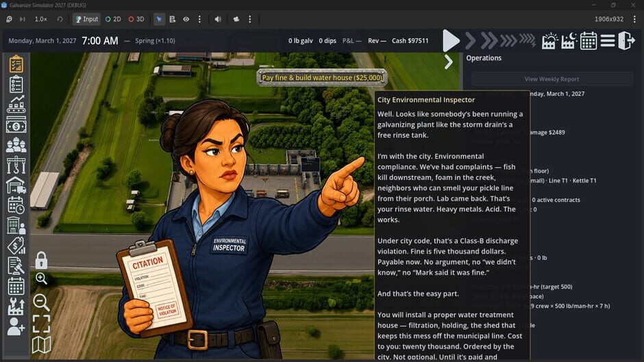Click the View Weekly Report button
The height and width of the screenshot is (362, 644).
(x=552, y=79)
